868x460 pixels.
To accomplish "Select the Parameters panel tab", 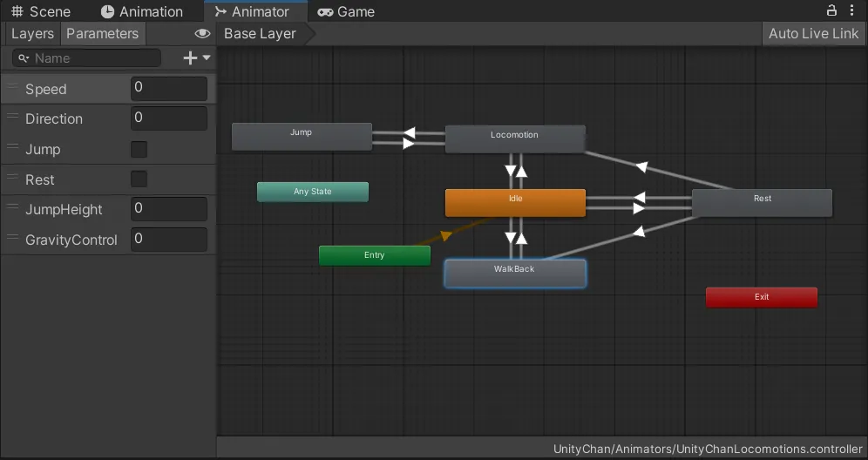I will pos(103,33).
